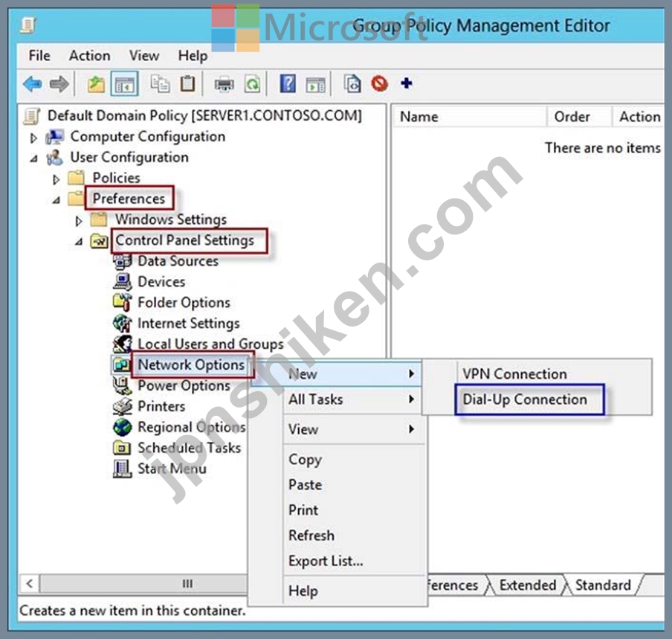This screenshot has width=672, height=639.
Task: Select Refresh in the context menu
Action: point(311,535)
